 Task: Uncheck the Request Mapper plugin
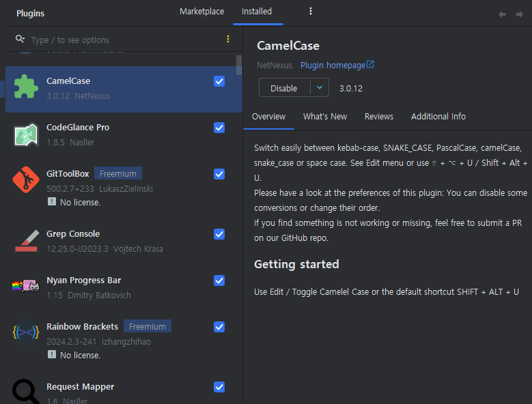click(x=219, y=387)
